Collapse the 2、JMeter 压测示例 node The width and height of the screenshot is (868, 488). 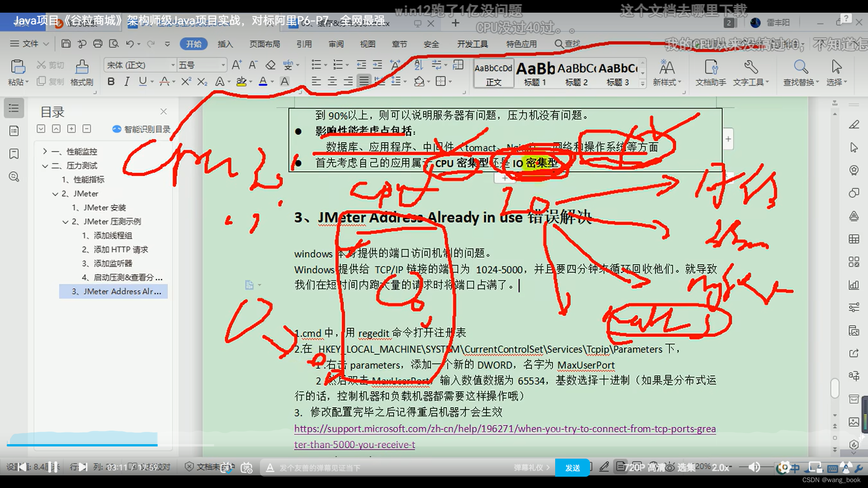[65, 221]
